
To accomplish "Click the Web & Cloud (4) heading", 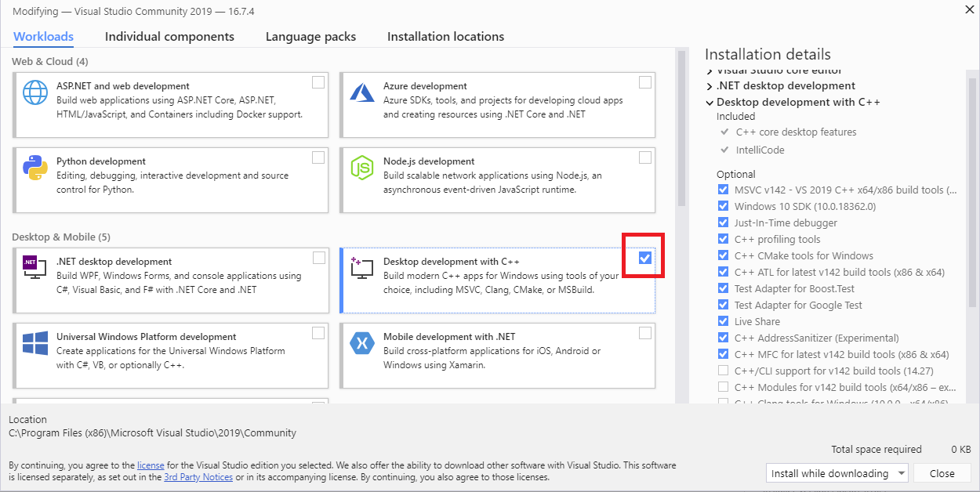I will coord(50,61).
